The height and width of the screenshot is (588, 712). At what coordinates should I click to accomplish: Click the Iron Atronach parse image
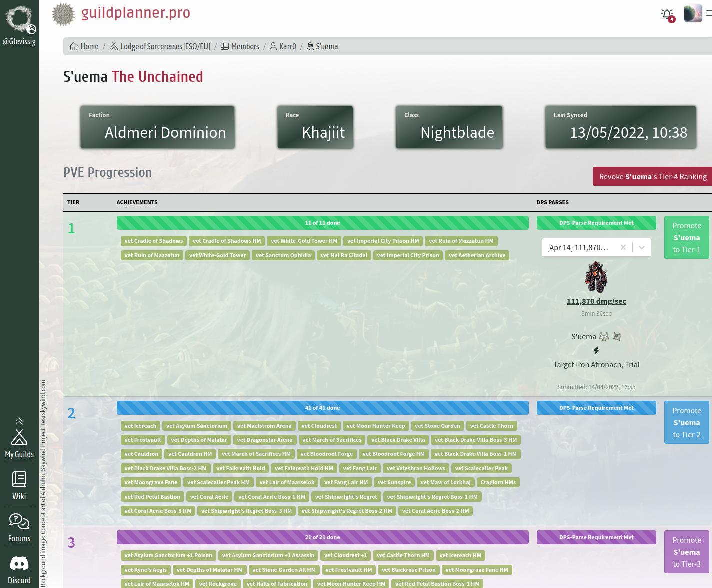(596, 277)
